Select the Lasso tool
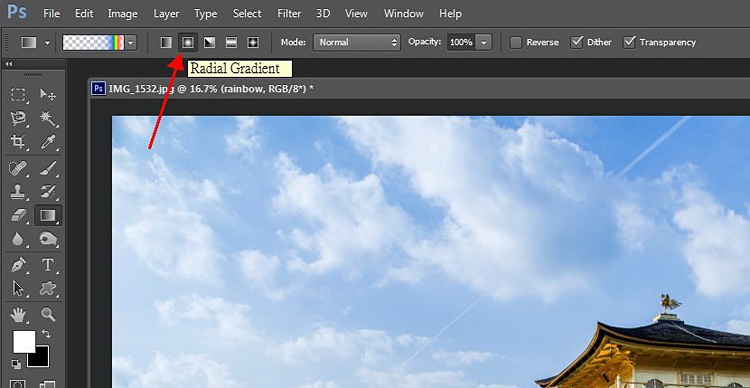The image size is (750, 388). [18, 118]
